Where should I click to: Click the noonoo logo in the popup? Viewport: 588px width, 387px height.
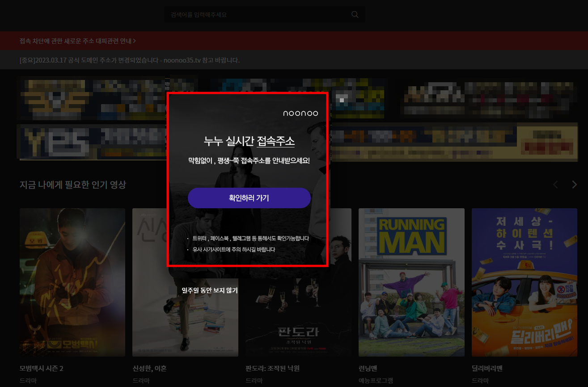tap(300, 113)
